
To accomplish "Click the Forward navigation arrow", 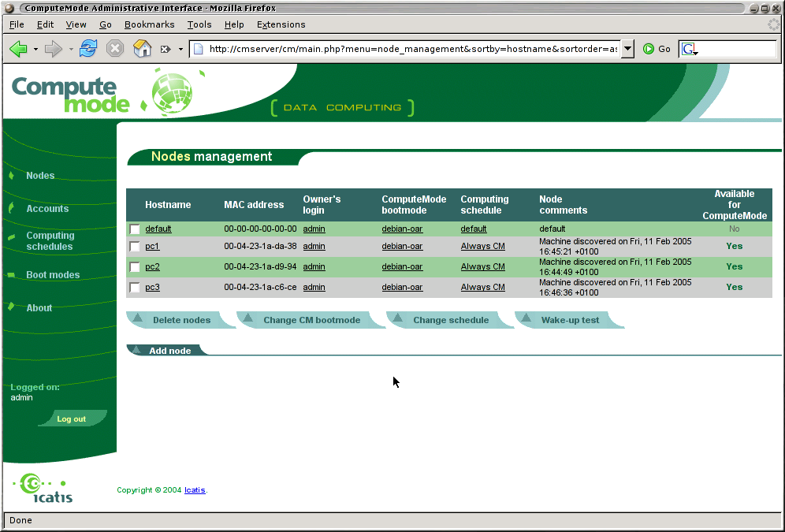I will click(53, 49).
